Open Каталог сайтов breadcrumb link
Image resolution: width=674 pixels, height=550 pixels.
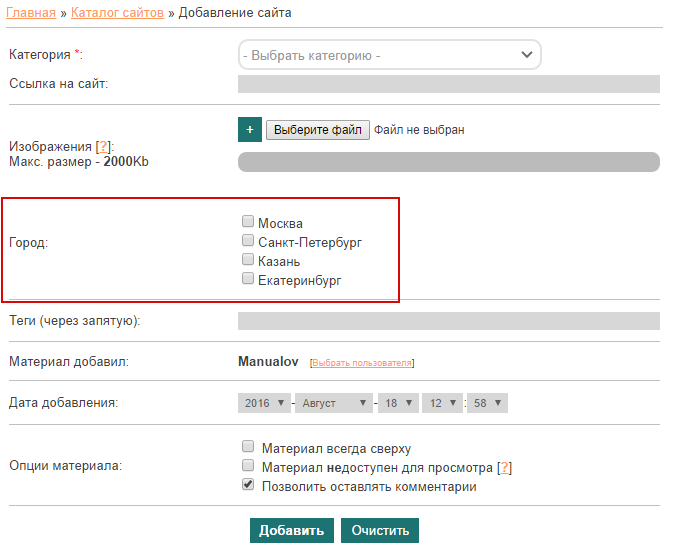click(118, 13)
